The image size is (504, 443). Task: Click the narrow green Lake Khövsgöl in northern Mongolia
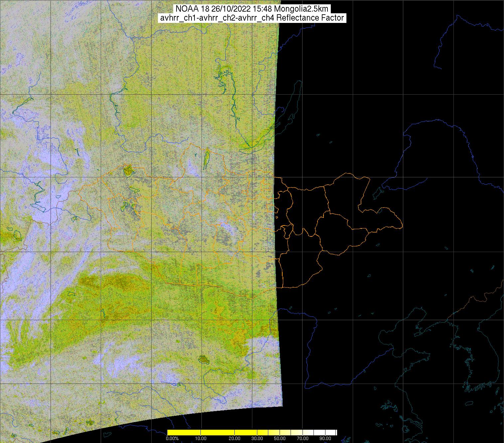pyautogui.click(x=206, y=159)
